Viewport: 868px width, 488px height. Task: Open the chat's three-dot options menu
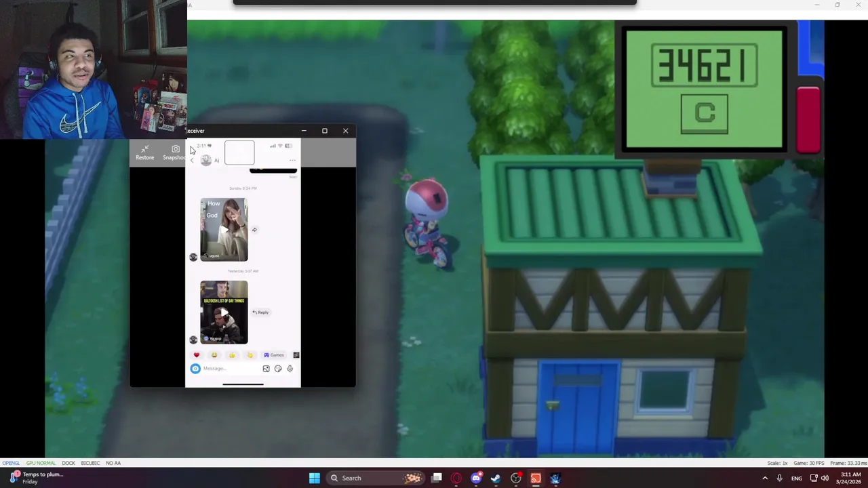pyautogui.click(x=292, y=160)
